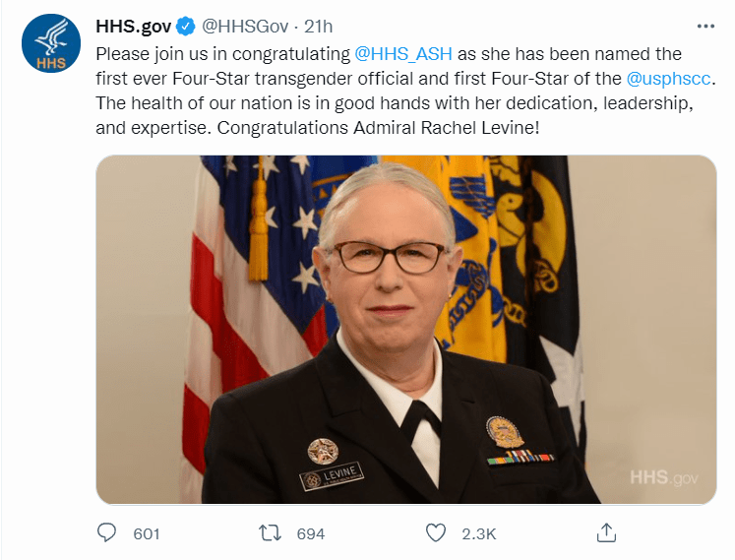Click the HHS.gov watermark on photo
735x560 pixels.
coord(664,478)
